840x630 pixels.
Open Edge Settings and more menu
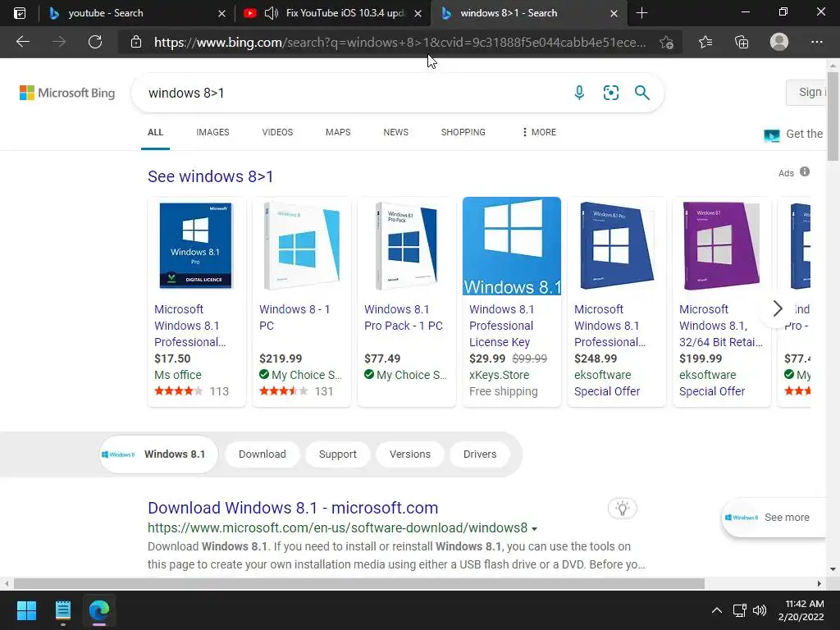[816, 42]
